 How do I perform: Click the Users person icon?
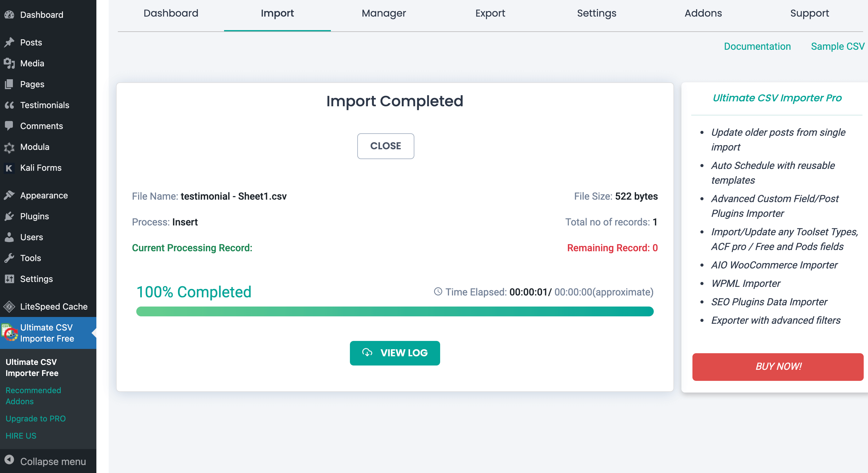pyautogui.click(x=10, y=237)
